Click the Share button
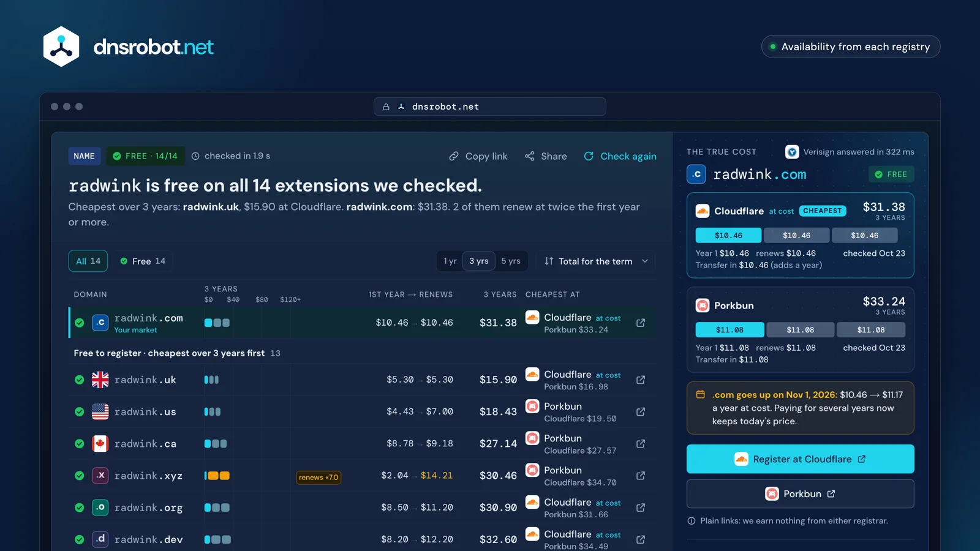Screen dimensions: 980x551 [546, 156]
